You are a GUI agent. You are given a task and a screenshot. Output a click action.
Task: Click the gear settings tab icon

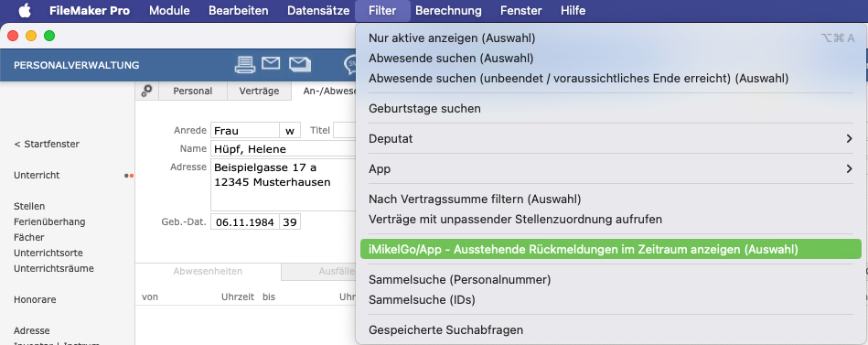click(x=146, y=91)
